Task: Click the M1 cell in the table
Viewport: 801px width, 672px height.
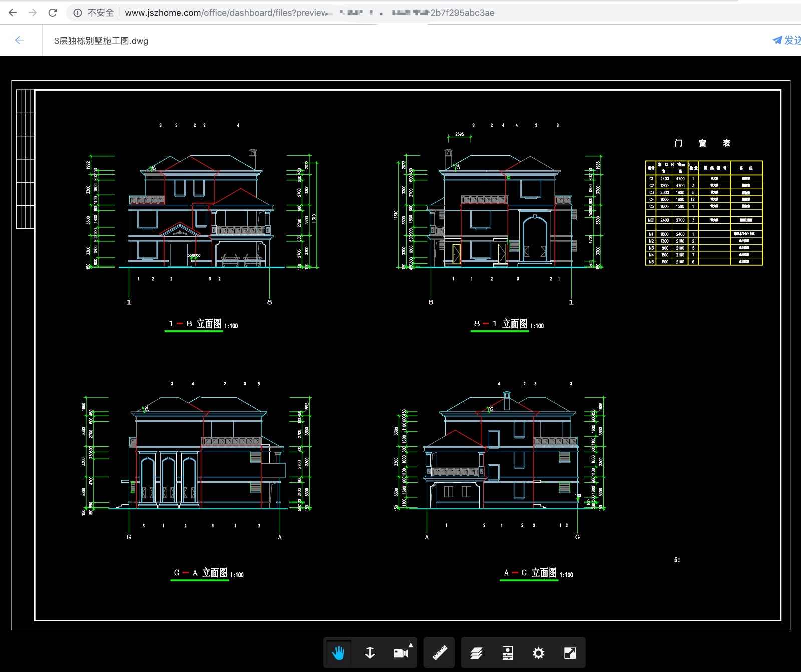Action: 651,234
